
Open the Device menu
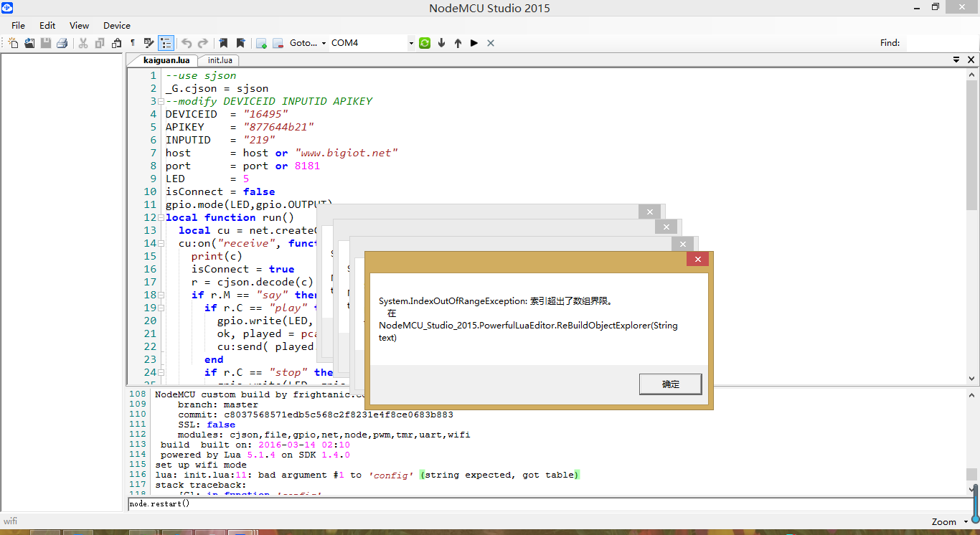coord(117,25)
